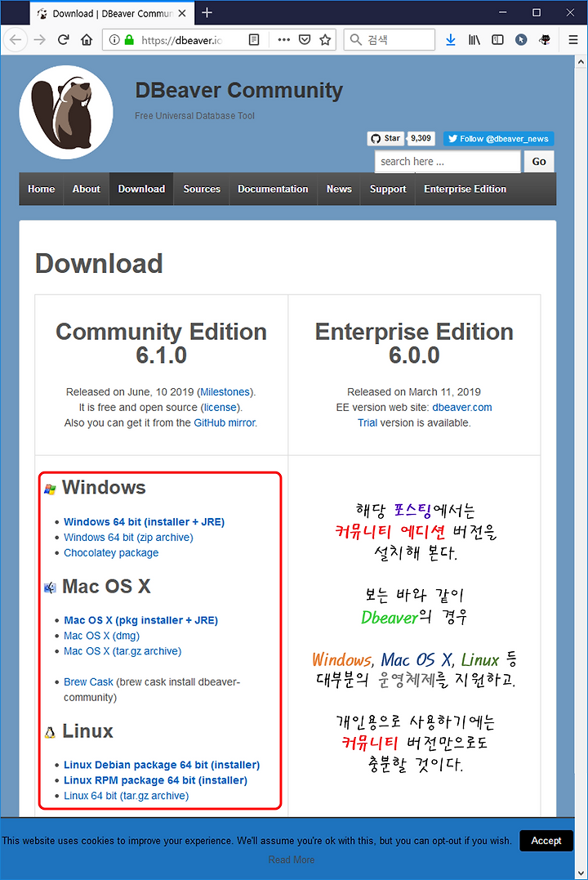The width and height of the screenshot is (588, 880).
Task: Download Linux 64 bit tar.gz archive
Action: coord(127,796)
